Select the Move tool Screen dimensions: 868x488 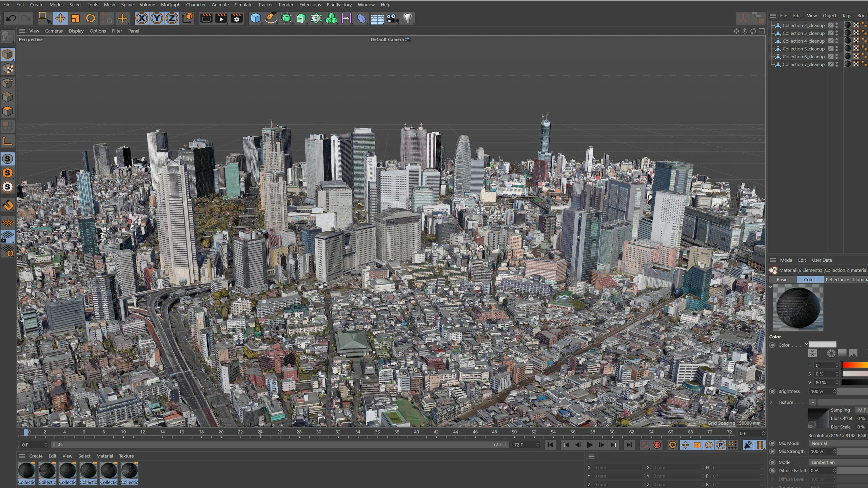[60, 18]
